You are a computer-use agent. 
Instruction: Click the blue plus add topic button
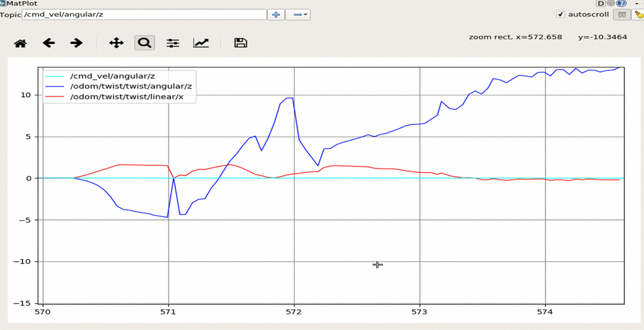[x=275, y=14]
